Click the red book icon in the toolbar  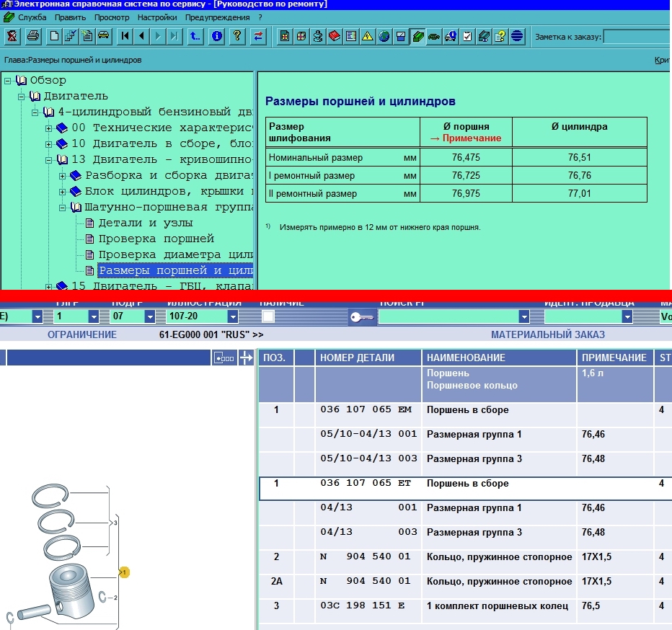[x=334, y=36]
